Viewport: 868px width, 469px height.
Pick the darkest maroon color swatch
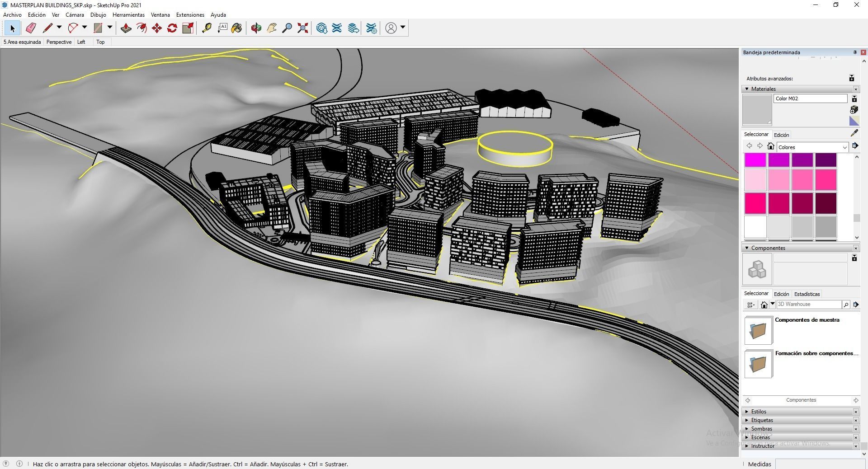coord(826,203)
